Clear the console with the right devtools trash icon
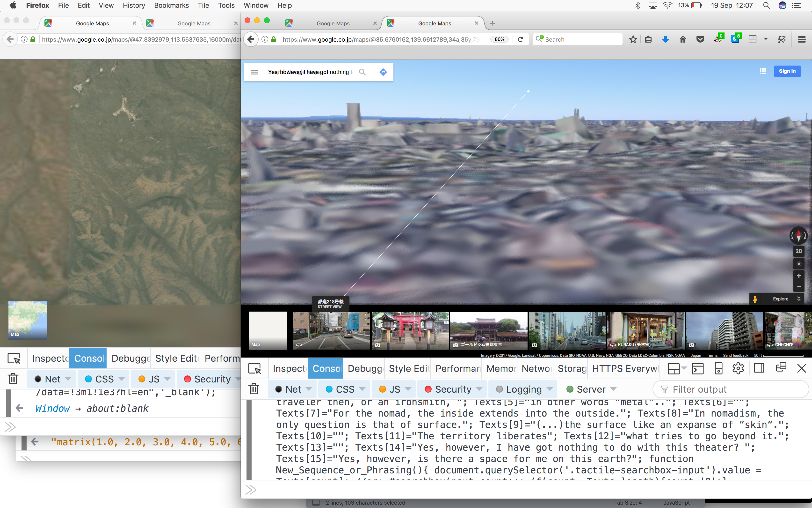 pyautogui.click(x=254, y=389)
